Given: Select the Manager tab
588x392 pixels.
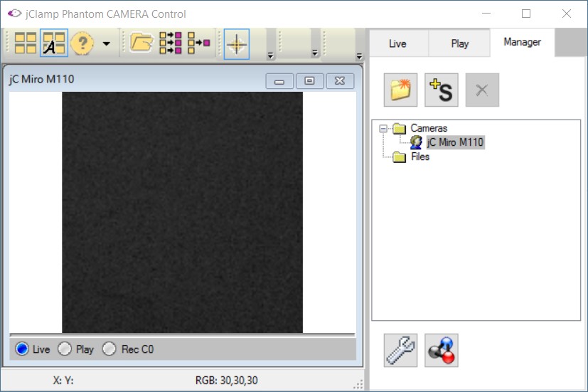Looking at the screenshot, I should 522,42.
